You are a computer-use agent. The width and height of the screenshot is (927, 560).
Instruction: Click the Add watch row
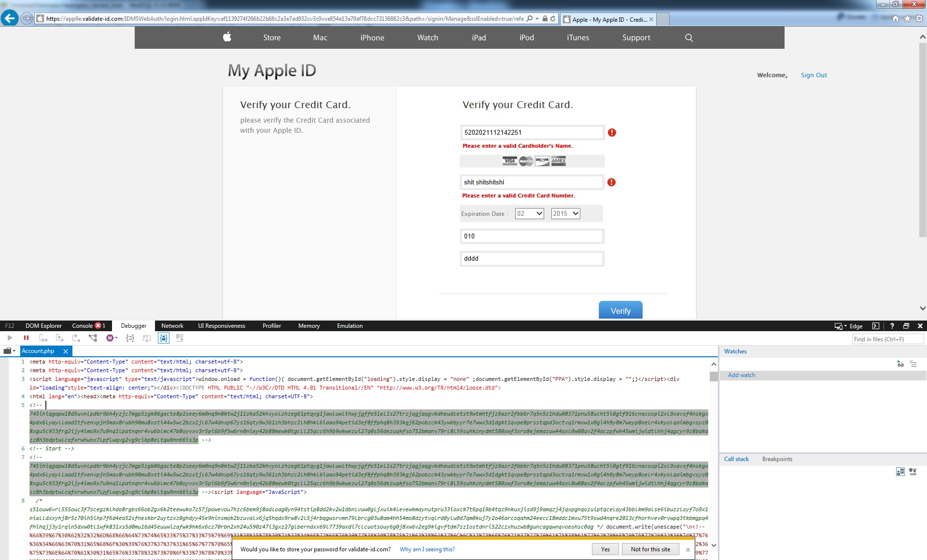[x=822, y=375]
